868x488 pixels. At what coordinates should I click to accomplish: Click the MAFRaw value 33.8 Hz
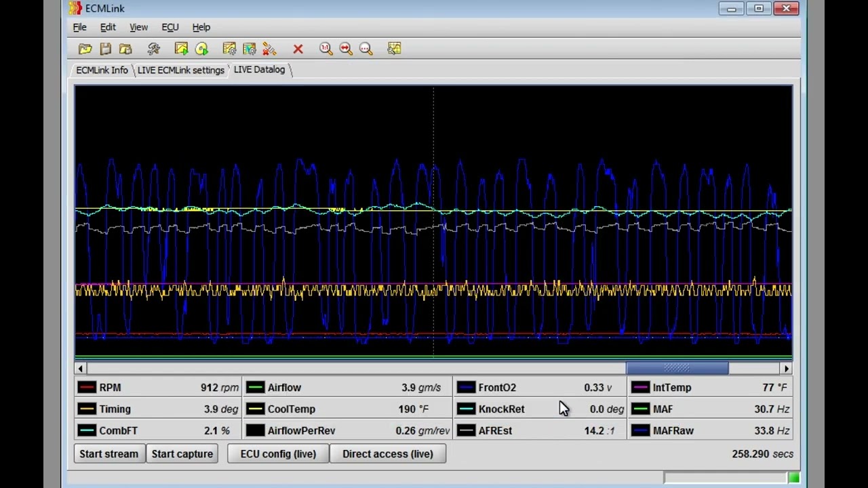click(772, 430)
